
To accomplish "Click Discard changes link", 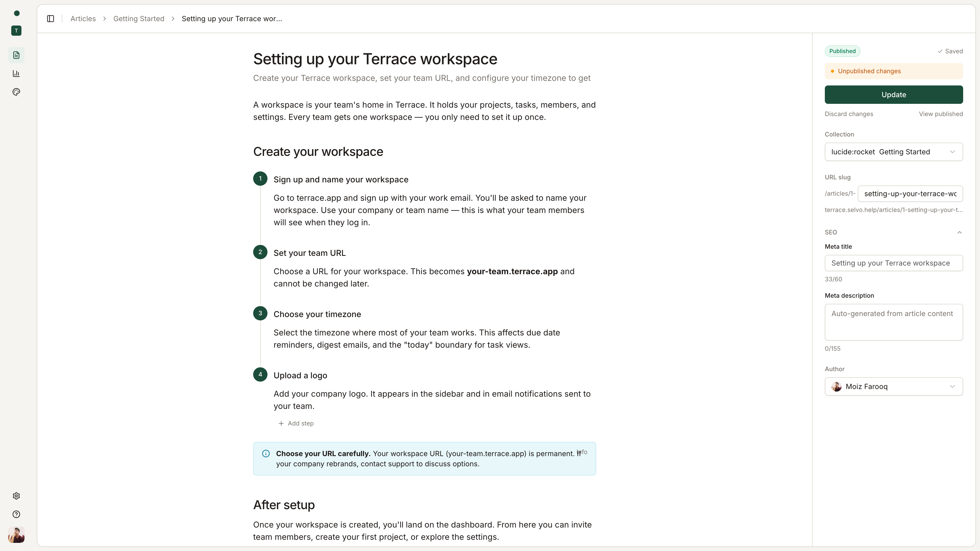I will pos(849,114).
